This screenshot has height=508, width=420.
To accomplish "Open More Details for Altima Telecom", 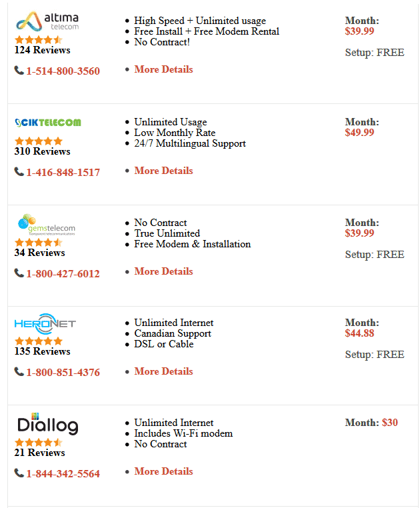I will (x=163, y=69).
